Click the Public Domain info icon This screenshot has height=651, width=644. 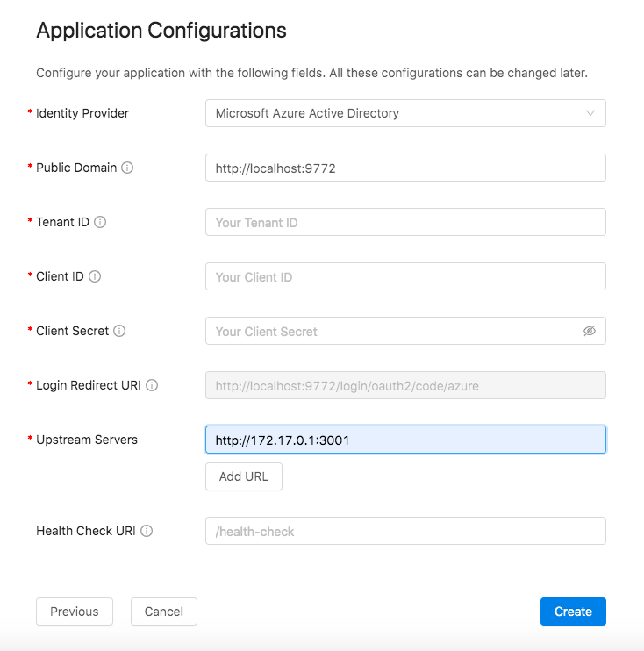coord(127,168)
